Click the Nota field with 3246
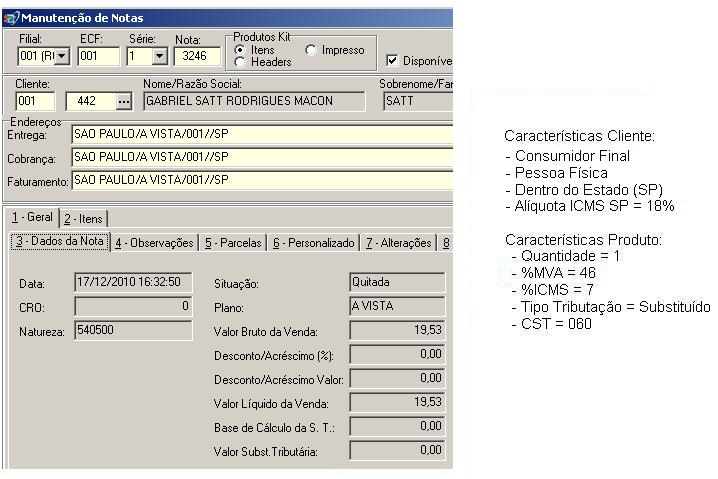Viewport: 718px width, 479px height. (197, 56)
